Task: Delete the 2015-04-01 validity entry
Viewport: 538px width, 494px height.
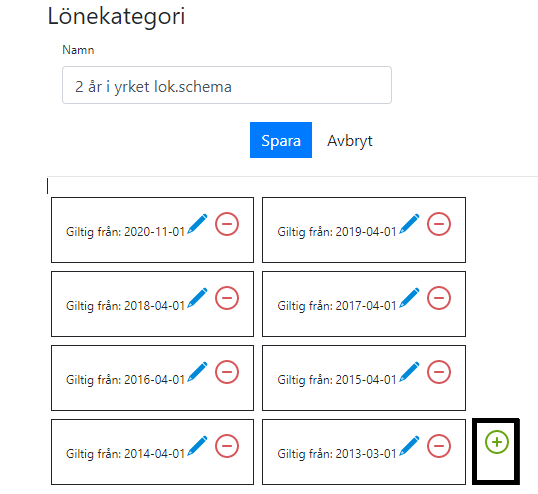Action: pos(439,372)
